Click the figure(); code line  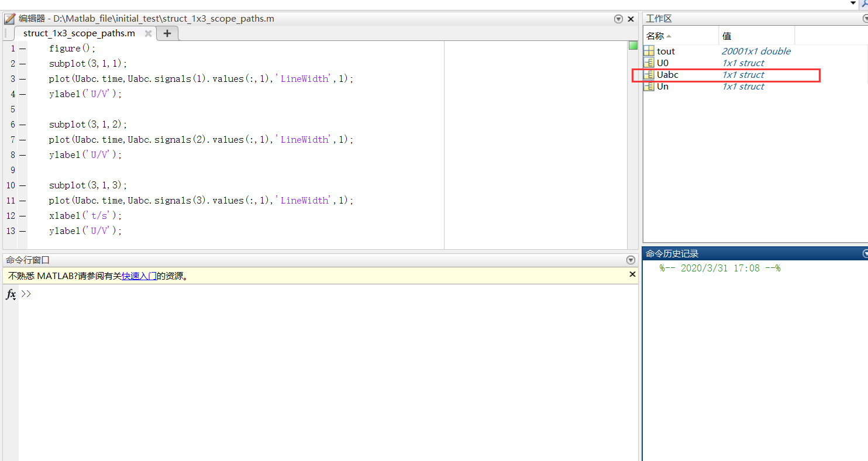click(x=72, y=49)
